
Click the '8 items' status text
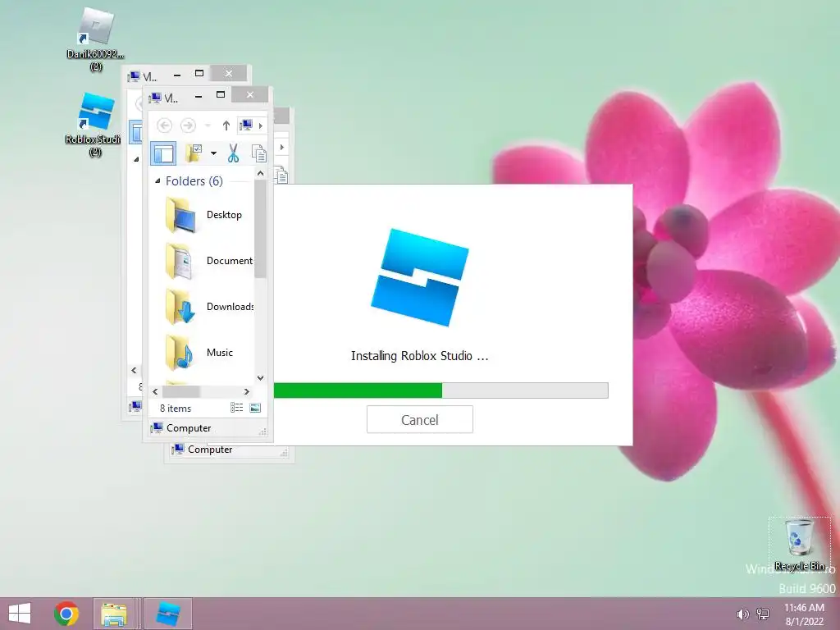click(x=176, y=409)
